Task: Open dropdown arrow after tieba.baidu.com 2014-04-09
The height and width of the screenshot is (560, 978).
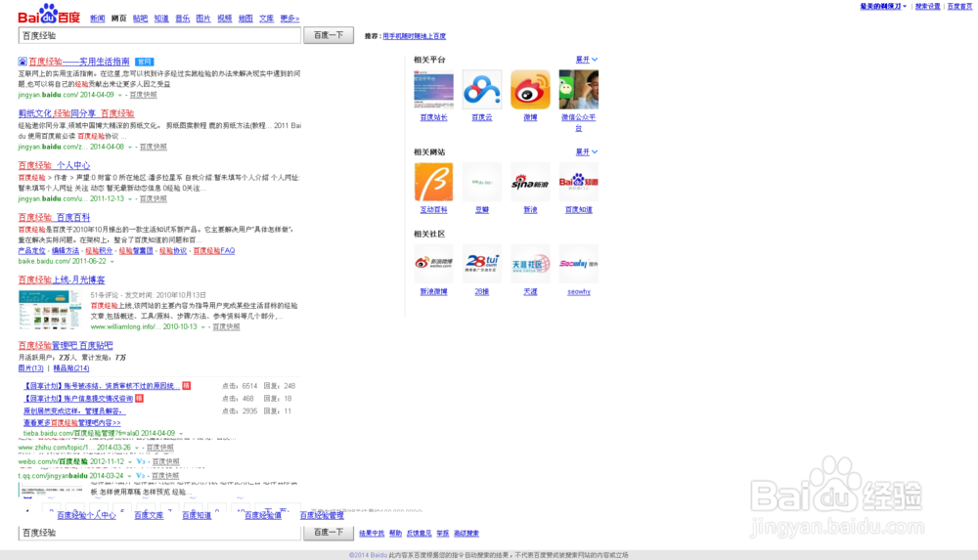Action: click(x=181, y=433)
